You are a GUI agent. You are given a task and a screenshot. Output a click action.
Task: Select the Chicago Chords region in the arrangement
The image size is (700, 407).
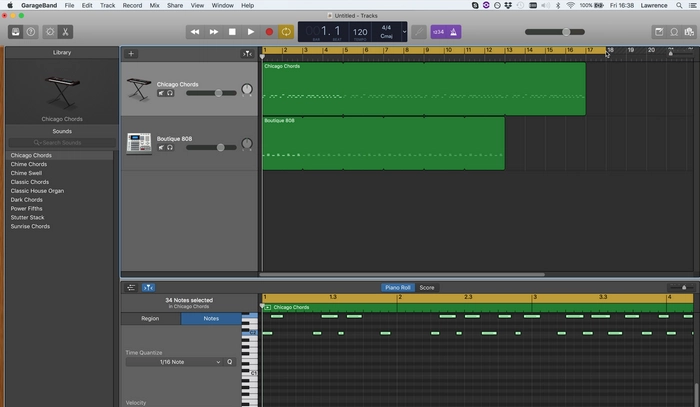tap(424, 89)
